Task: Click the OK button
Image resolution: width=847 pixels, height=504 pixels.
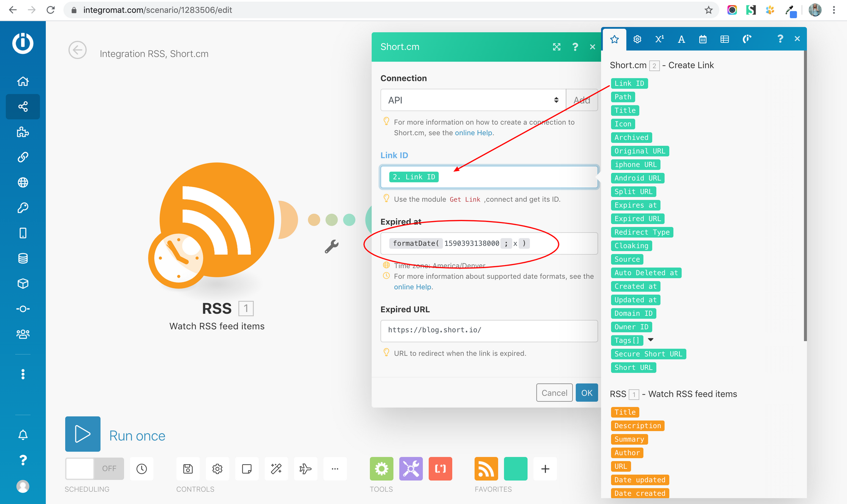Action: pos(587,393)
